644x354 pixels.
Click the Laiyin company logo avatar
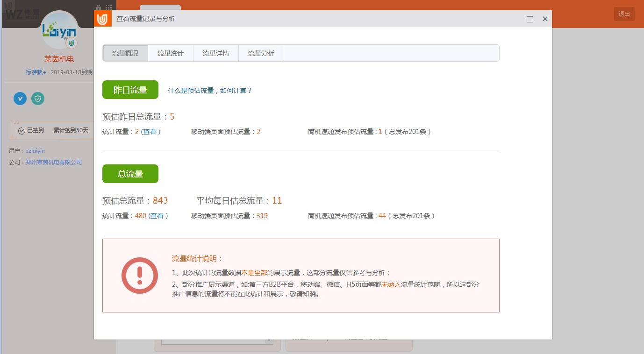click(59, 31)
